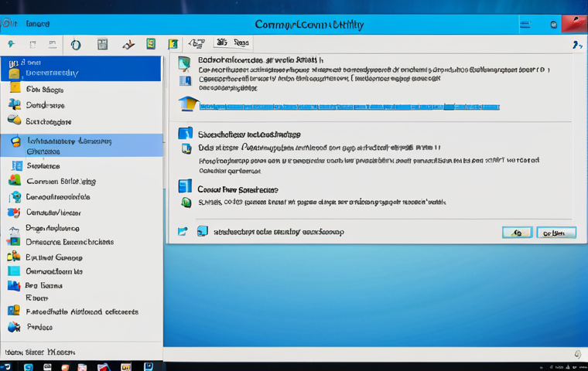588x371 pixels.
Task: Select the dark blue highlighted folder row in the sidebar
Action: click(81, 69)
